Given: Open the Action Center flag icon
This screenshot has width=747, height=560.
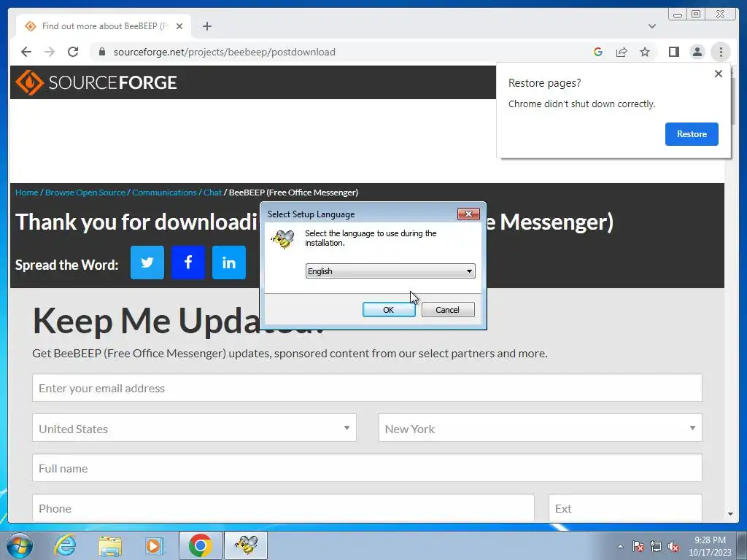Looking at the screenshot, I should click(638, 546).
